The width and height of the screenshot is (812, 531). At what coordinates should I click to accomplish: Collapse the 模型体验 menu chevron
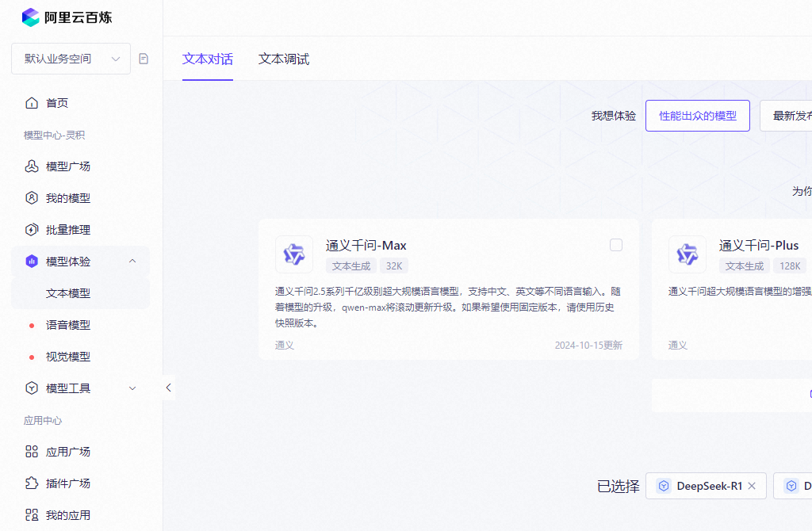click(x=132, y=262)
